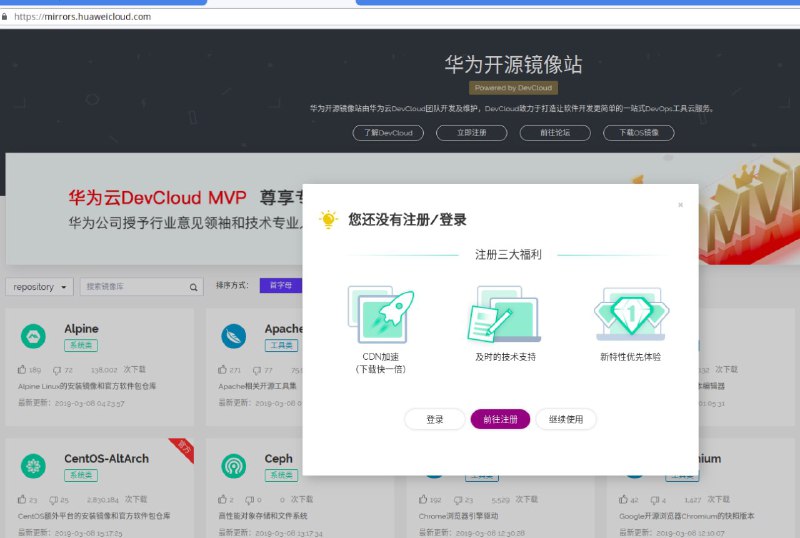Open the Apache comments icon
This screenshot has height=538, width=800.
[257, 370]
